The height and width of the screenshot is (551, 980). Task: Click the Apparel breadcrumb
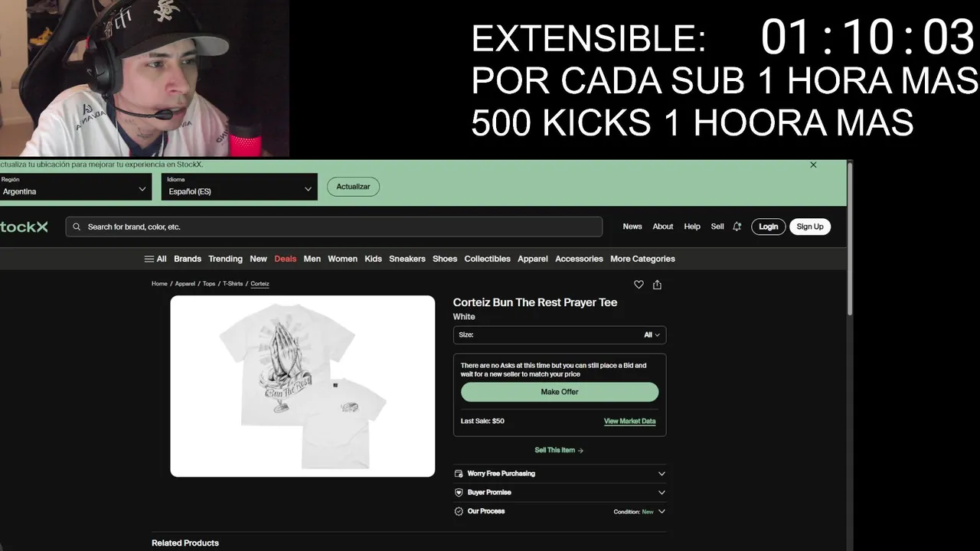pos(185,284)
